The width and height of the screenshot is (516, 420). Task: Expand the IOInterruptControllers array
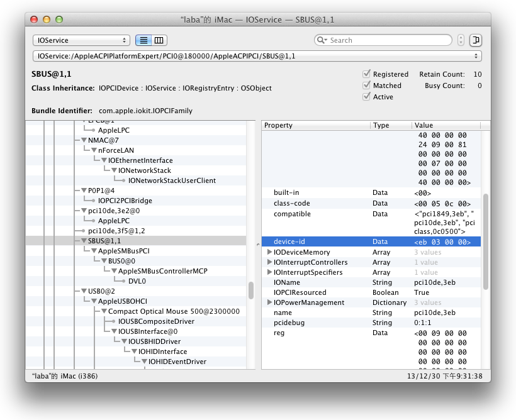pyautogui.click(x=269, y=262)
